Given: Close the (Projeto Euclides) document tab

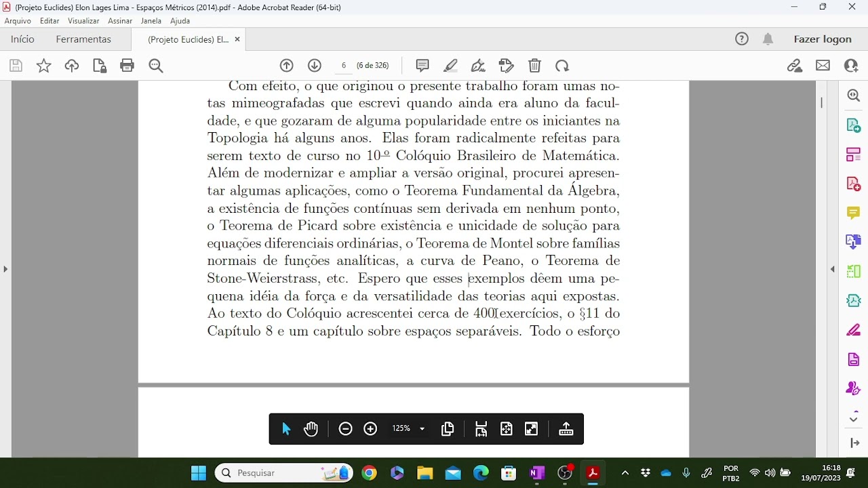Looking at the screenshot, I should [x=237, y=39].
